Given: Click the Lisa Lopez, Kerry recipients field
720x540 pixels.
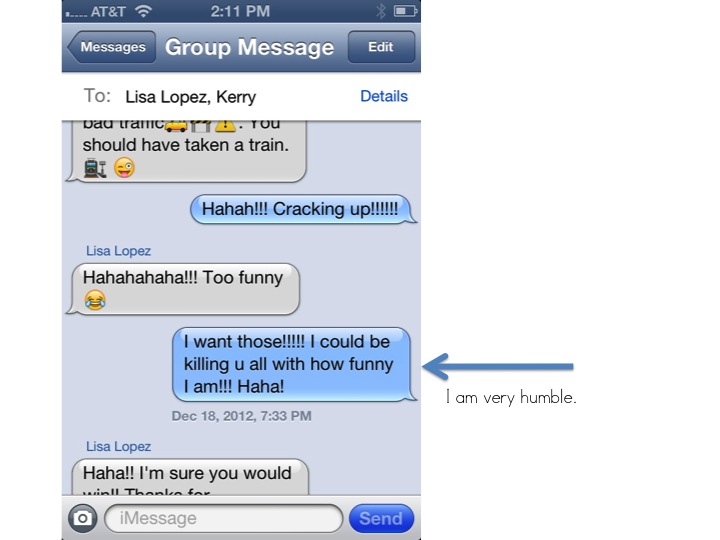Looking at the screenshot, I should pyautogui.click(x=191, y=97).
